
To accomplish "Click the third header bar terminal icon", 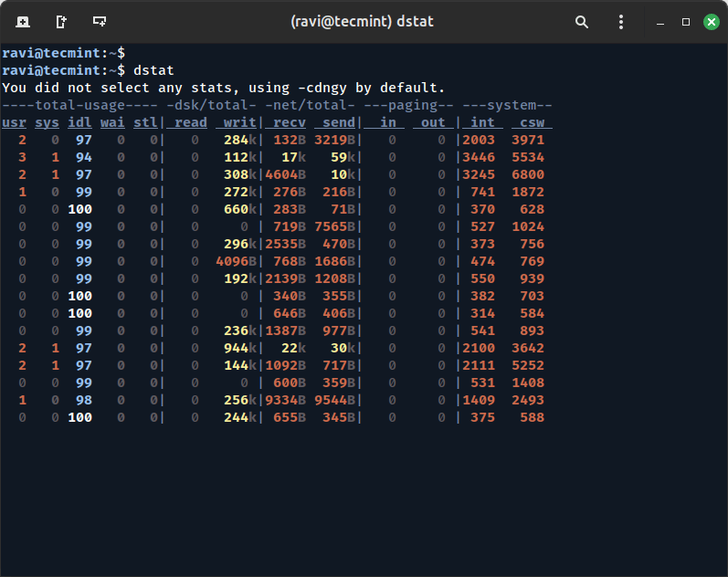I will click(x=100, y=21).
